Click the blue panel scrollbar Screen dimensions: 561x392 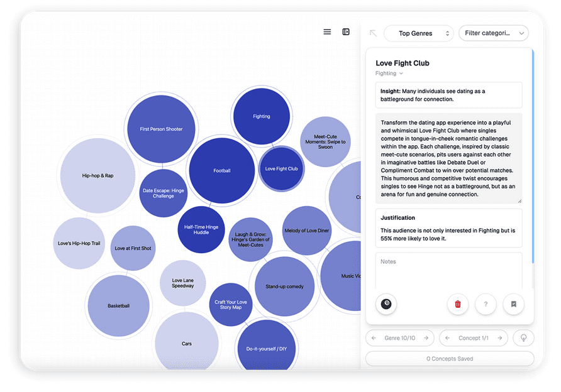[533, 156]
